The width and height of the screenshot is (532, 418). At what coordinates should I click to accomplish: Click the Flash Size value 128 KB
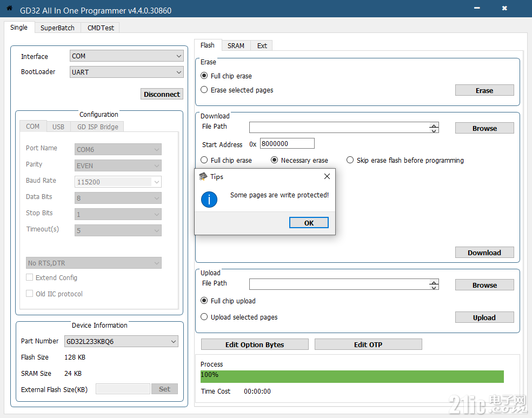[x=75, y=357]
